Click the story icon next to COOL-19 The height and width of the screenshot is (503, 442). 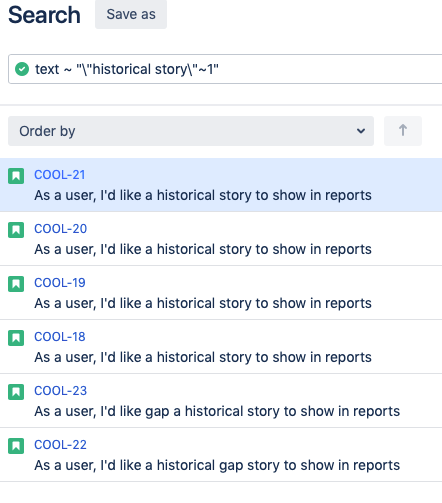[x=16, y=284]
